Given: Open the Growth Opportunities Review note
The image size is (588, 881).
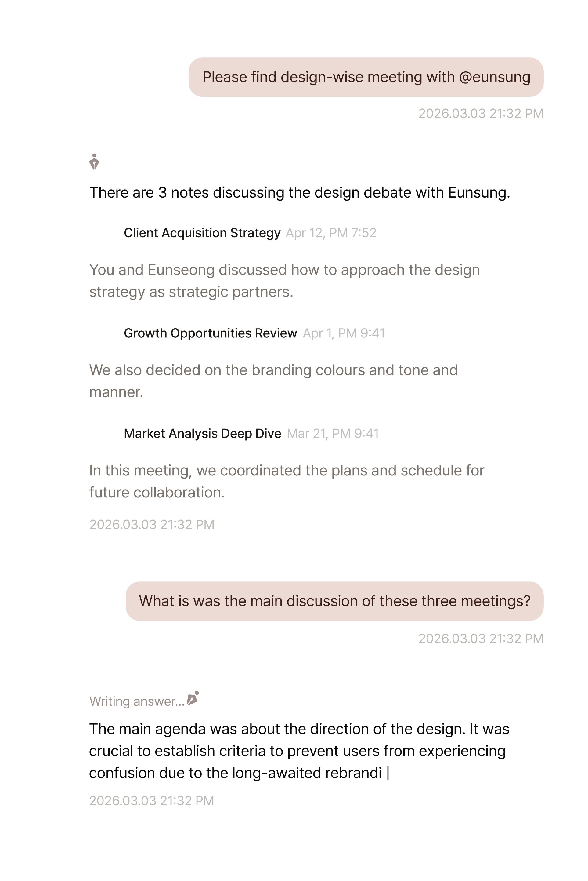Looking at the screenshot, I should (x=210, y=333).
